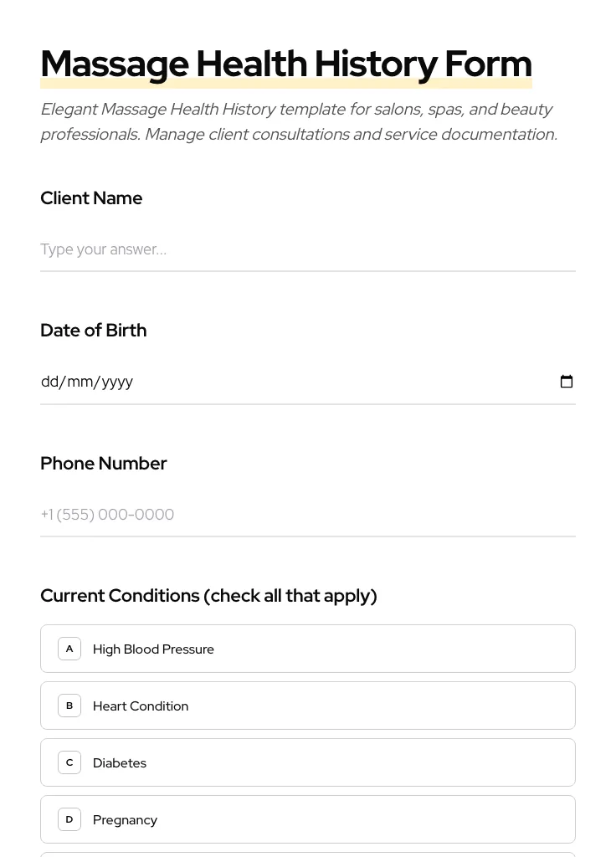The height and width of the screenshot is (857, 616).
Task: Click the Phone Number question label
Action: click(x=104, y=464)
